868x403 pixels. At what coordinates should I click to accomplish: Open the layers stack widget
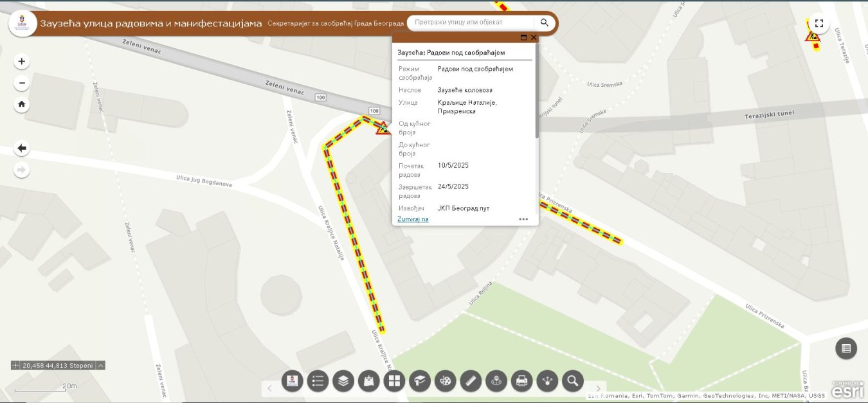[x=343, y=381]
